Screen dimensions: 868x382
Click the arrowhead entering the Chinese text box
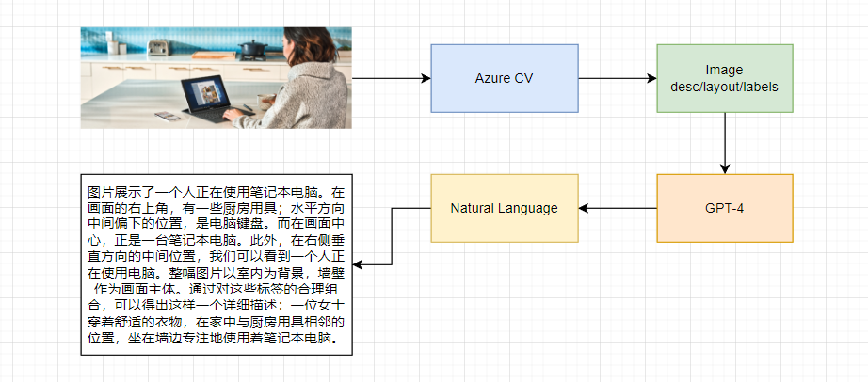tap(359, 263)
